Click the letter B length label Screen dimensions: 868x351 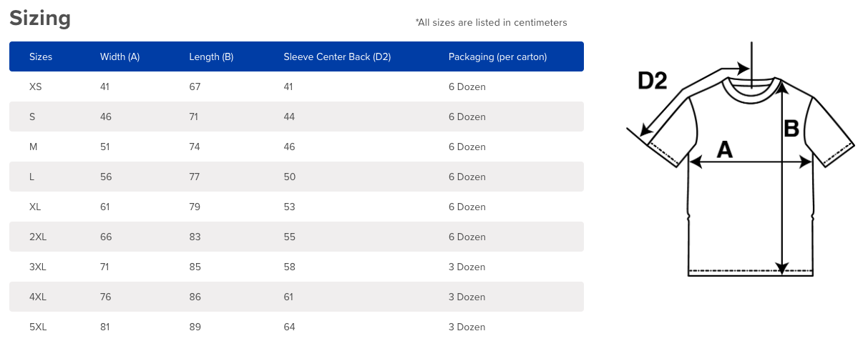click(791, 129)
